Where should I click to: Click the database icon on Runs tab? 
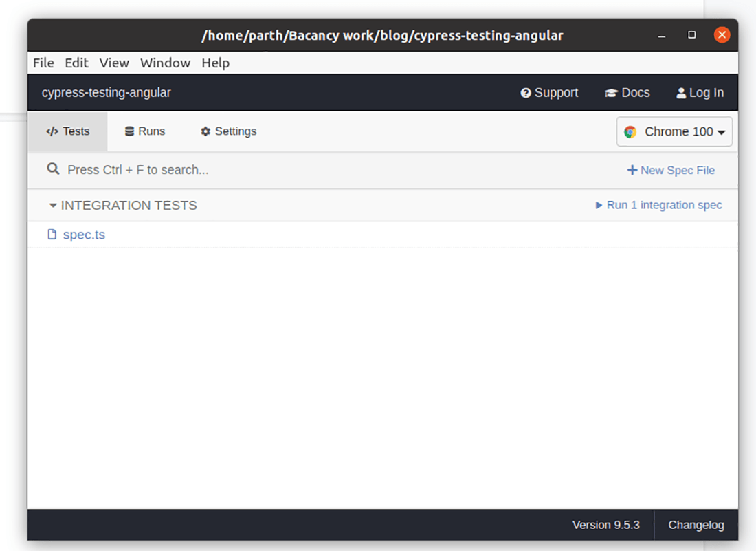tap(129, 131)
